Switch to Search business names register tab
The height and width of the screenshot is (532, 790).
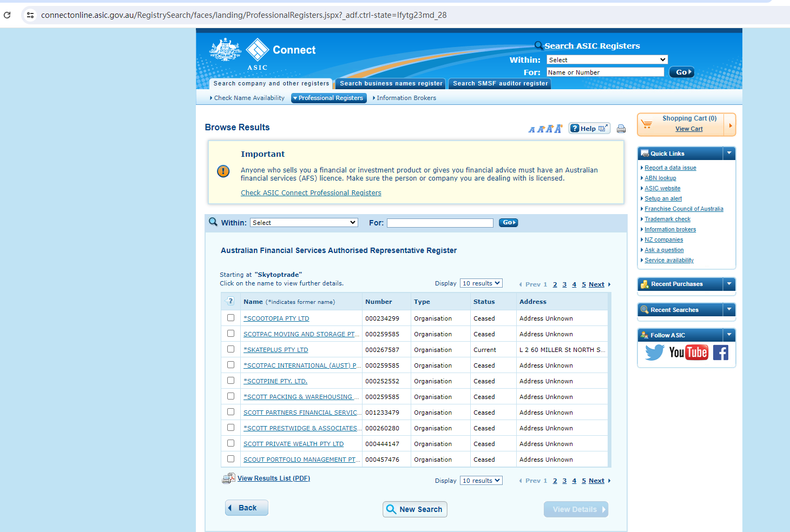391,83
